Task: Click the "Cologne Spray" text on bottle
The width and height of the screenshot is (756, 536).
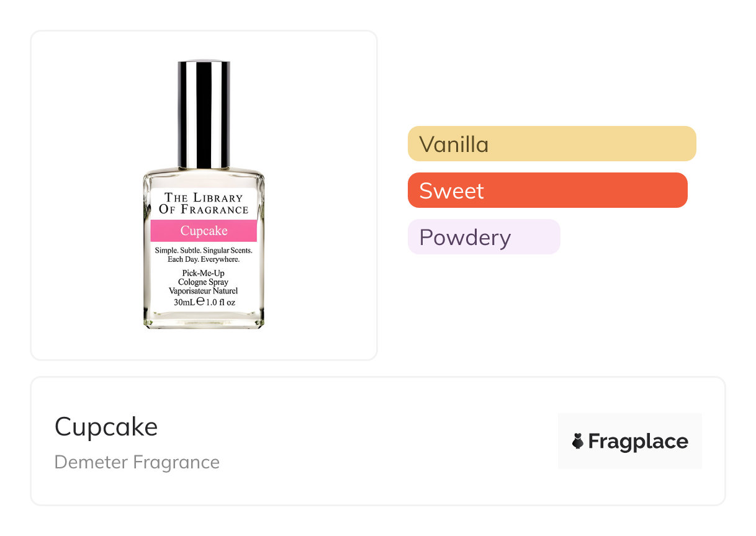Action: [x=204, y=282]
